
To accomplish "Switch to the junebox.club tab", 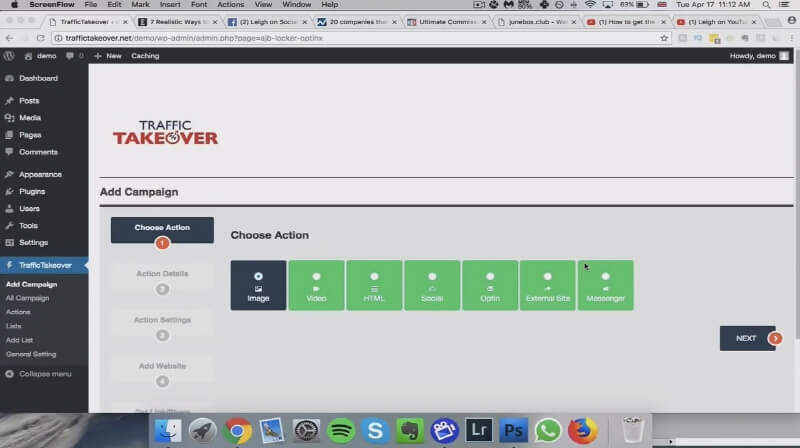I will point(537,22).
